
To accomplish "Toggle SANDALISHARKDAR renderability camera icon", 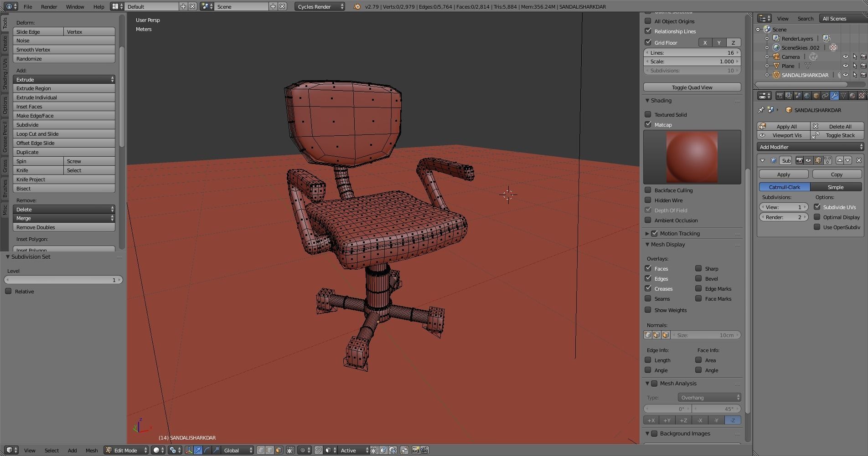I will (x=863, y=75).
